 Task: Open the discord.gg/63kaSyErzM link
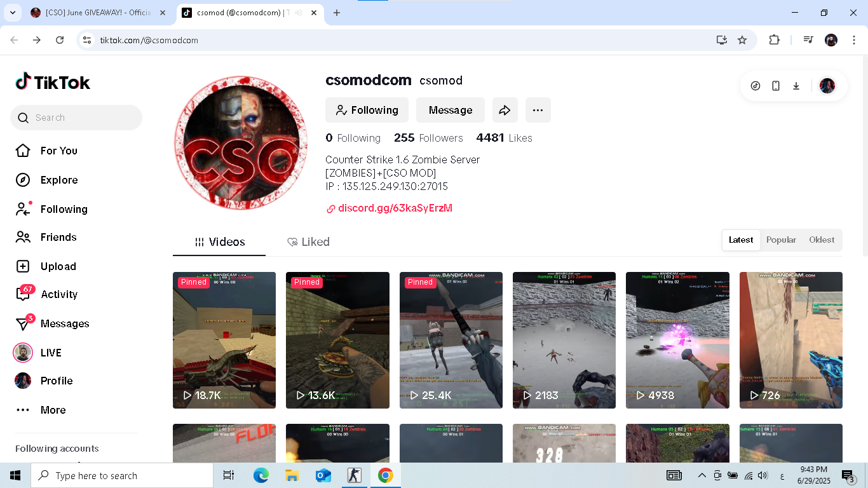pos(395,208)
